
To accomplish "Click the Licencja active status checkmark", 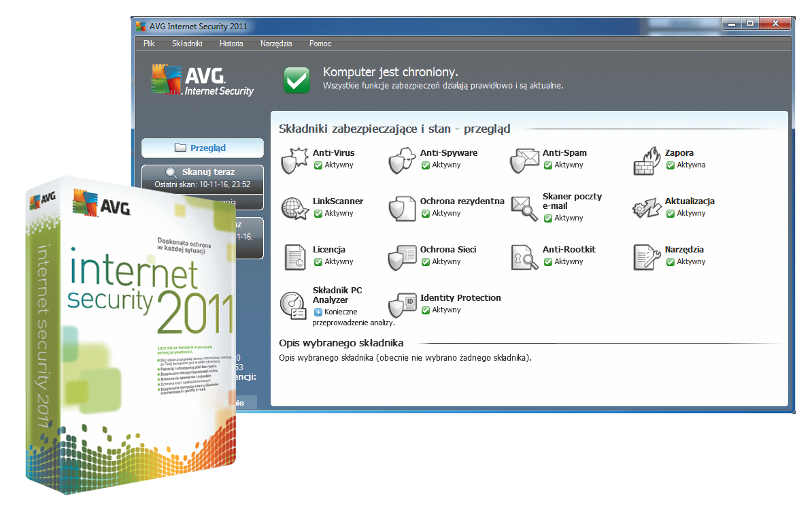I will (x=318, y=262).
